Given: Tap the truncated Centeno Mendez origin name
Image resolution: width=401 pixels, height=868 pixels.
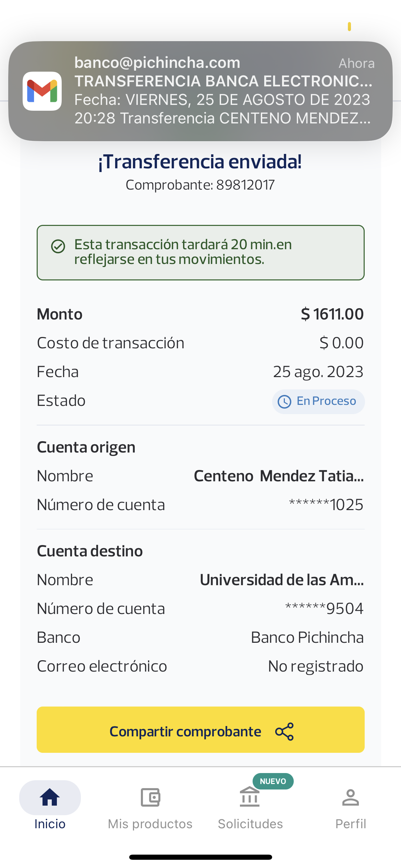Looking at the screenshot, I should click(279, 476).
